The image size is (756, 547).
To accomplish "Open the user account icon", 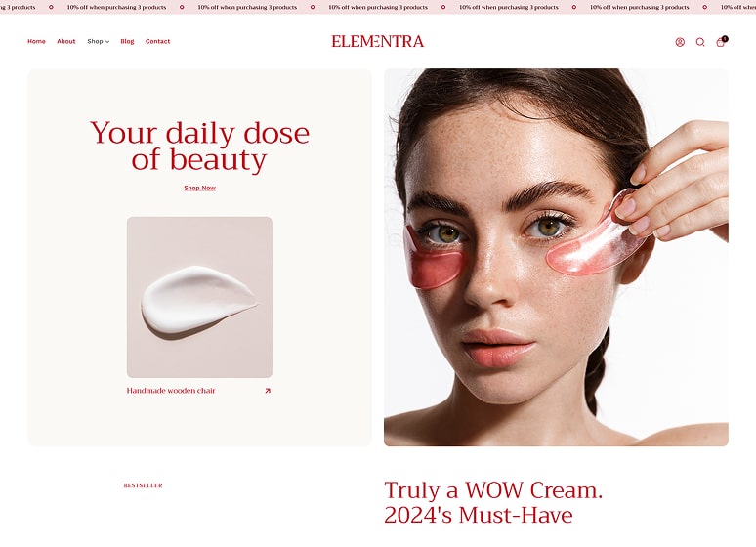I will tap(680, 42).
